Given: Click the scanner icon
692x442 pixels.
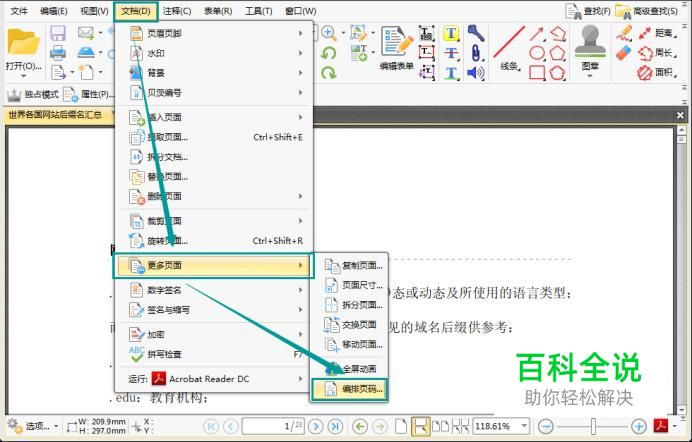Looking at the screenshot, I should click(86, 52).
